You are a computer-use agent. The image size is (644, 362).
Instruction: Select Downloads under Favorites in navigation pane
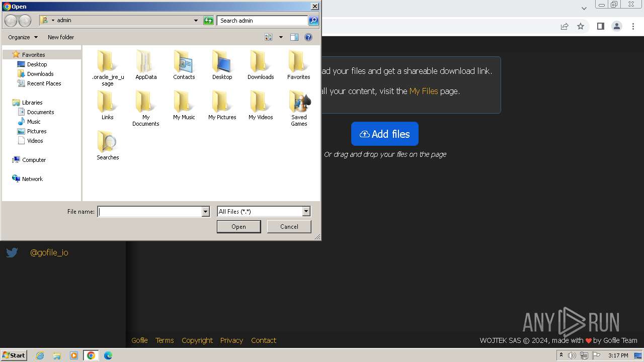pos(40,74)
